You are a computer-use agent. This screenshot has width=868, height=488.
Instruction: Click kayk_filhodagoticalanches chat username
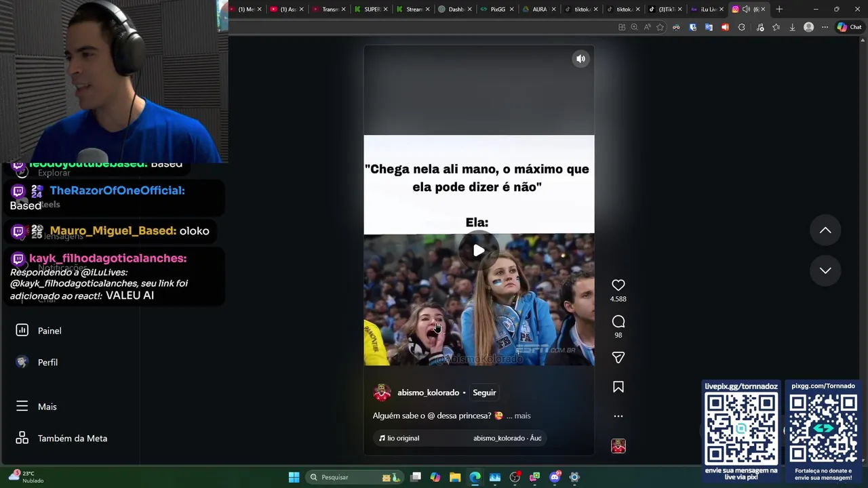tap(107, 258)
